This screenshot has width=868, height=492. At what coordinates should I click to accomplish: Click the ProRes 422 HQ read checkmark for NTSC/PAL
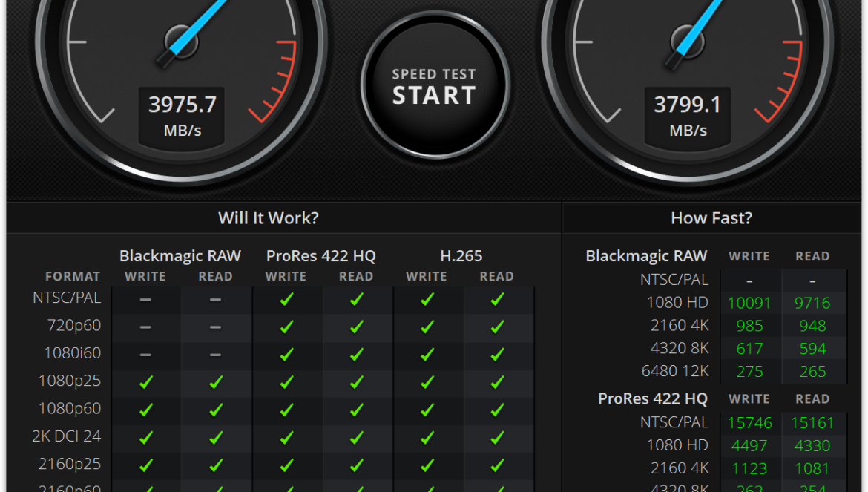pos(357,299)
